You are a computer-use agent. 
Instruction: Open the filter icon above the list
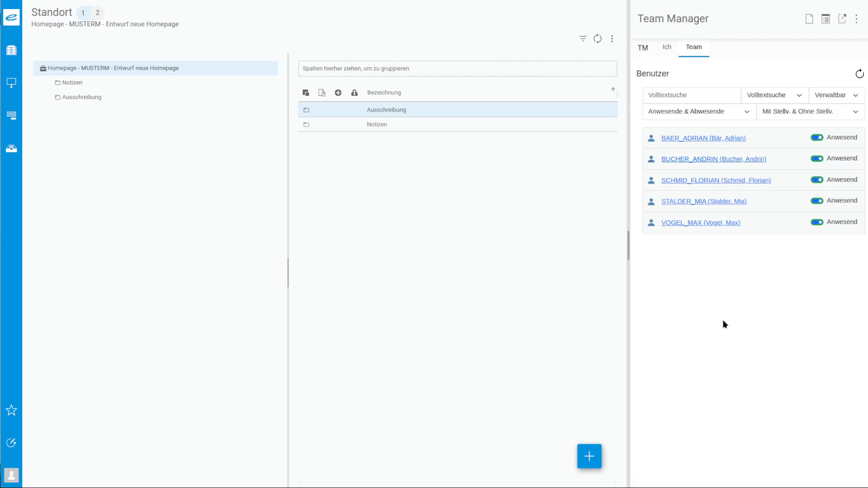tap(583, 39)
